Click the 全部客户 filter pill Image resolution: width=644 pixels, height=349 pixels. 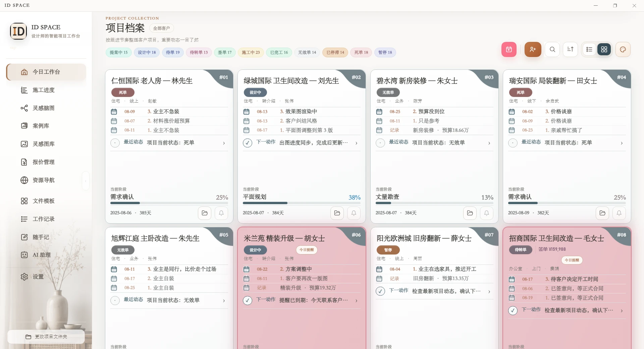[x=162, y=28]
